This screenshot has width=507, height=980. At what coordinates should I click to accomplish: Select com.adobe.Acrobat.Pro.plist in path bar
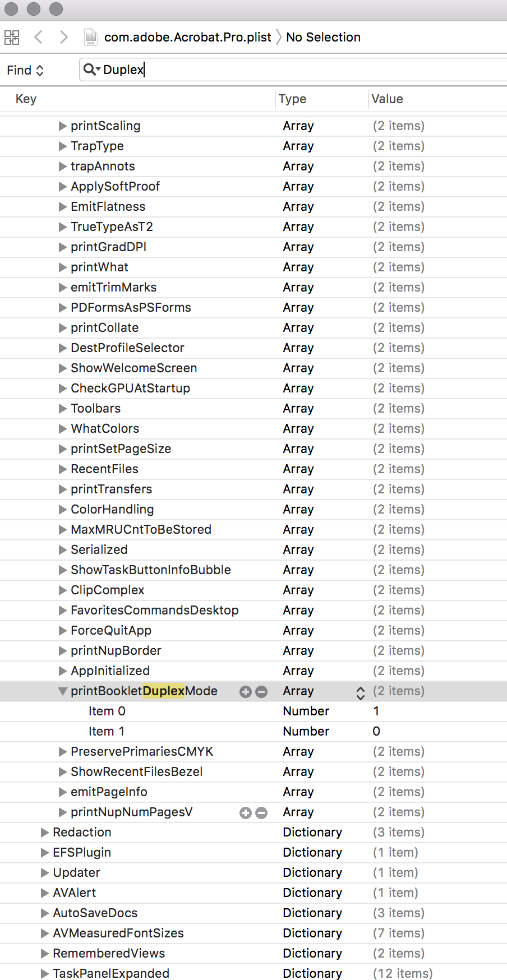coord(187,37)
